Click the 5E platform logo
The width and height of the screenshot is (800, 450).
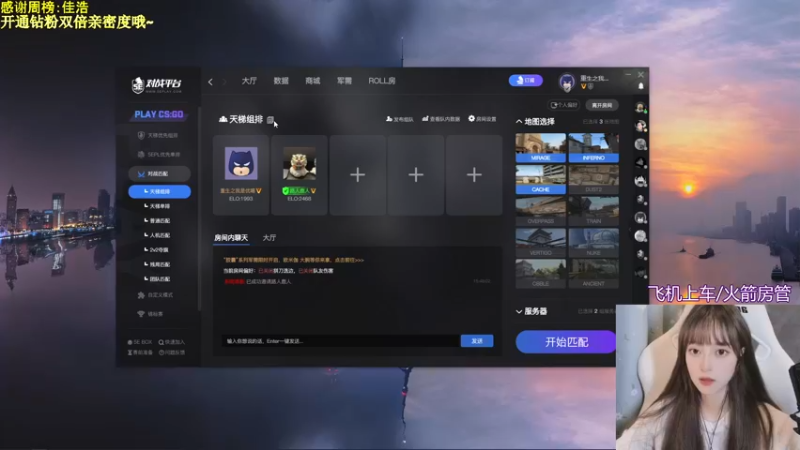(157, 85)
